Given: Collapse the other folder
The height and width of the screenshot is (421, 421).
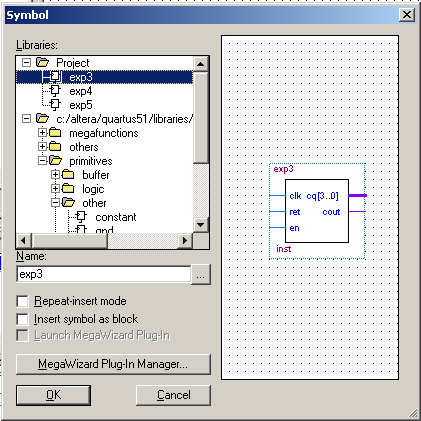Looking at the screenshot, I should (x=55, y=203).
